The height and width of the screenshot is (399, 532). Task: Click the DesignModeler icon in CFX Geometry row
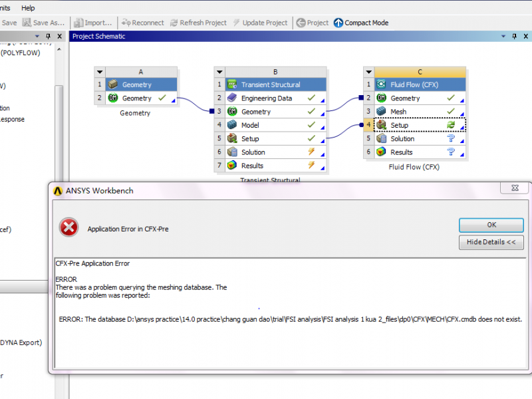381,98
